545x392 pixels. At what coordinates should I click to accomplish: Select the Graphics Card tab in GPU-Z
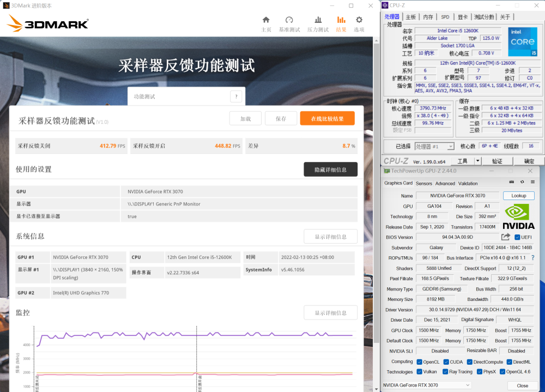398,183
